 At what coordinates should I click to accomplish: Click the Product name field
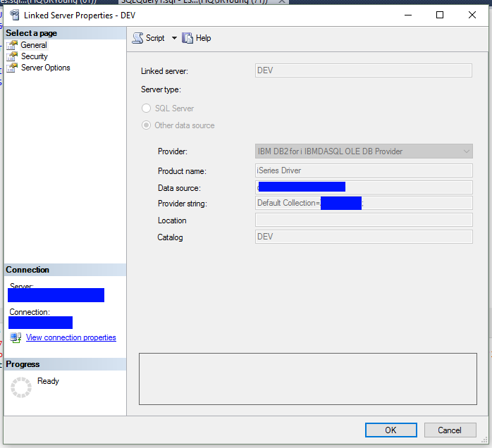[362, 170]
